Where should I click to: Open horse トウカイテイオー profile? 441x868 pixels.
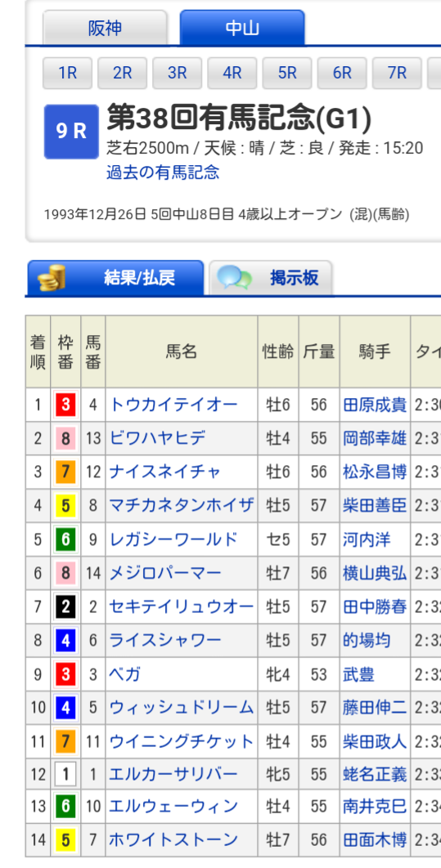173,405
